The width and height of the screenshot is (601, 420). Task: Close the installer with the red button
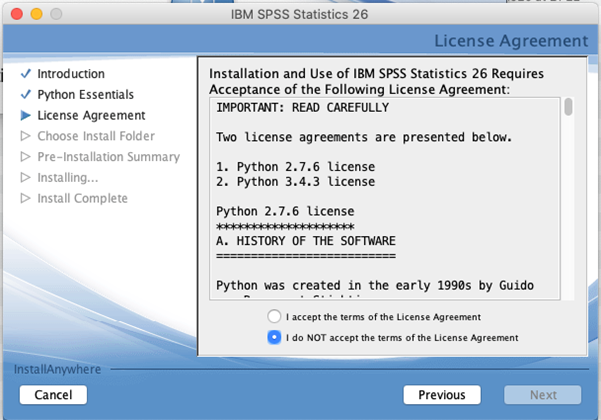pos(17,14)
